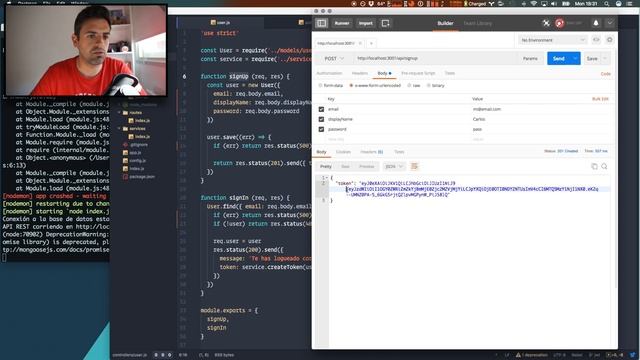Click the Import button
This screenshot has width=640, height=360.
click(x=366, y=23)
